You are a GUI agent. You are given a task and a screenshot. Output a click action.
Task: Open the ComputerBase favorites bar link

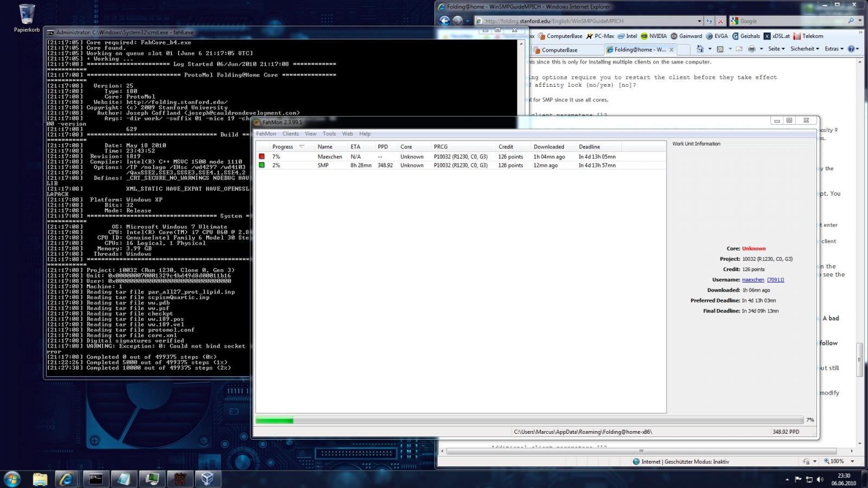560,36
